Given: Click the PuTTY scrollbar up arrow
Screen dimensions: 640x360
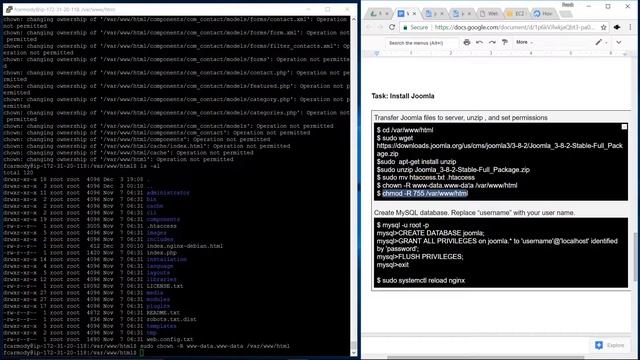Looking at the screenshot, I should tap(353, 19).
